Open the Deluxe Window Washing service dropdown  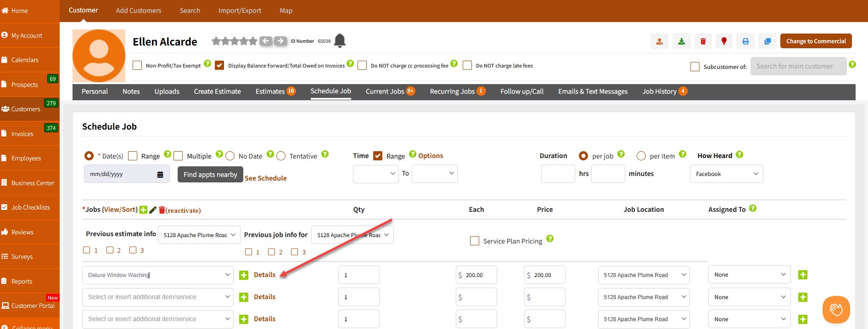point(158,275)
